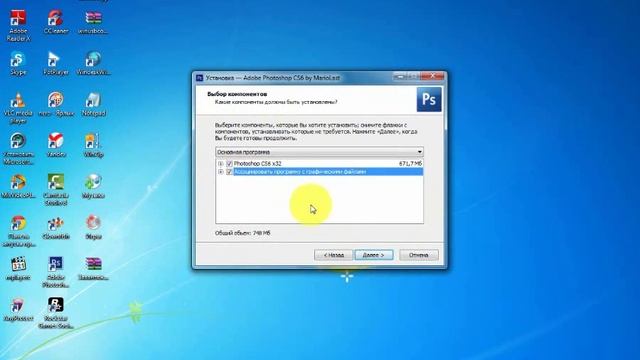The height and width of the screenshot is (360, 640).
Task: Expand the highlighted file association tree node
Action: 220,172
